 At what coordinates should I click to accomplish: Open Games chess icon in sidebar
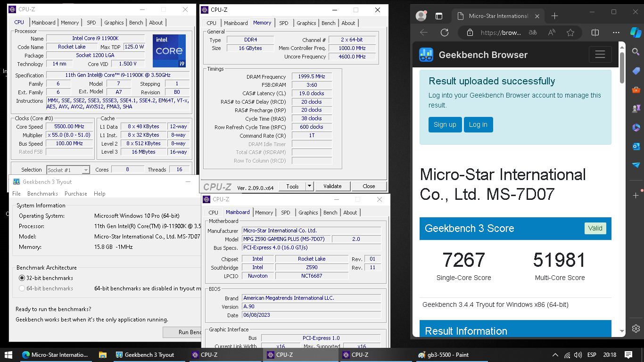[x=636, y=108]
